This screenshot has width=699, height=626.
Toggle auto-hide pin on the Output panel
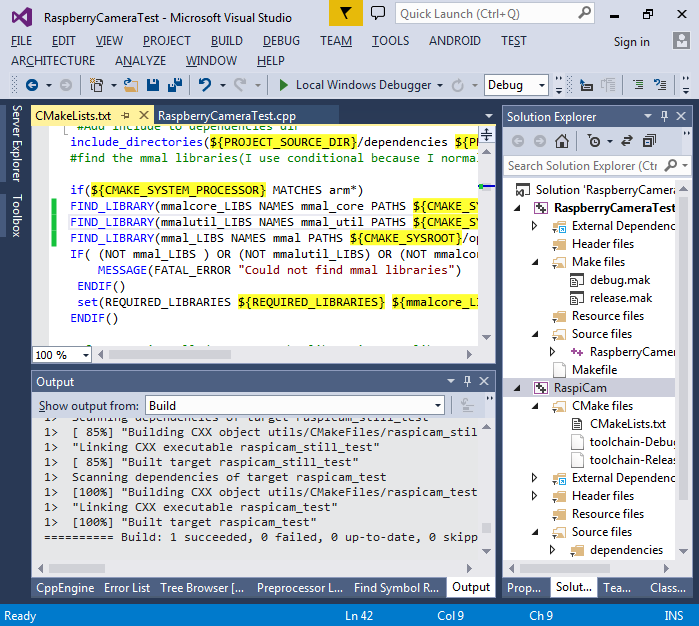(x=466, y=381)
